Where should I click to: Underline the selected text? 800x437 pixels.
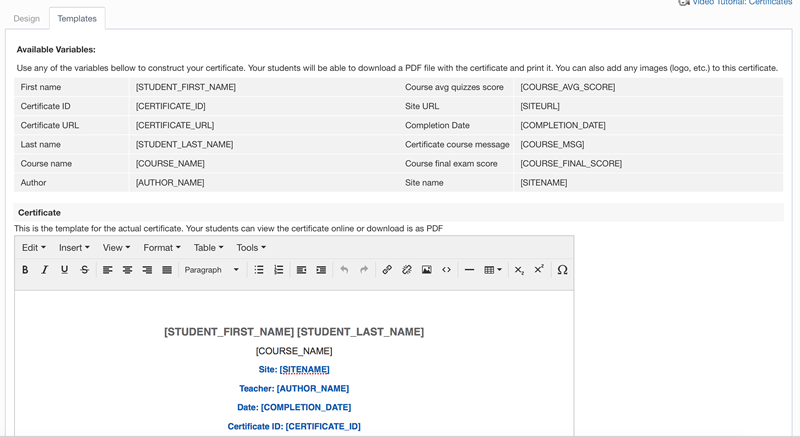[x=64, y=270]
